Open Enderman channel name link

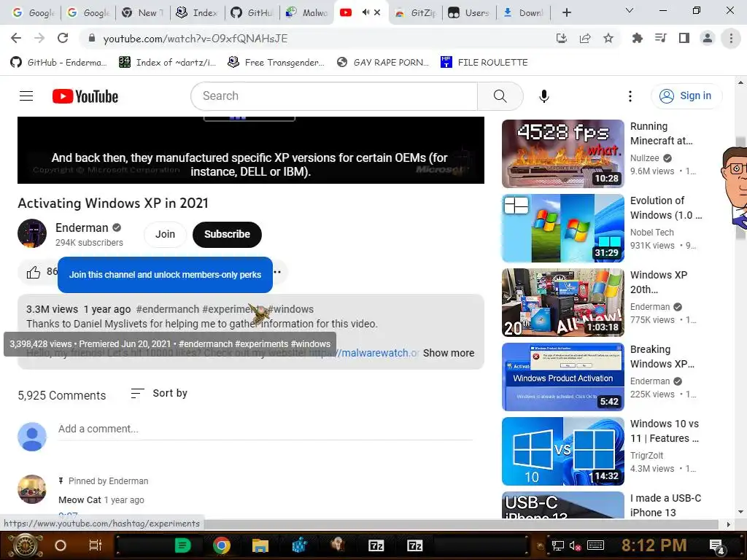[82, 227]
